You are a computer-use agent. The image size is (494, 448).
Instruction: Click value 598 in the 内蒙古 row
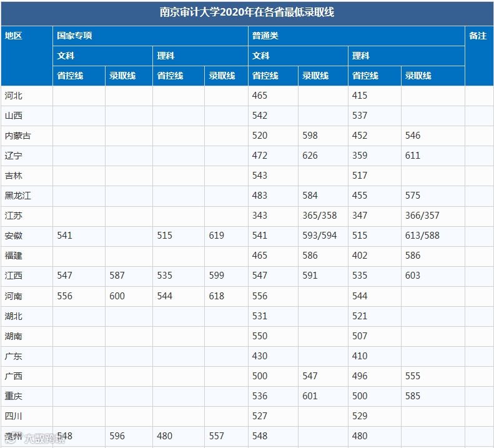click(x=310, y=136)
